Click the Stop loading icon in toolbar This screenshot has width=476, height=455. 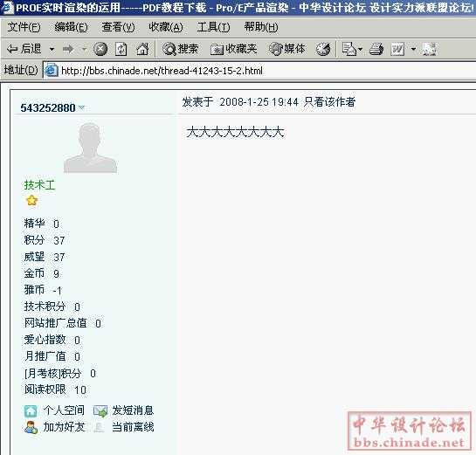pos(100,49)
